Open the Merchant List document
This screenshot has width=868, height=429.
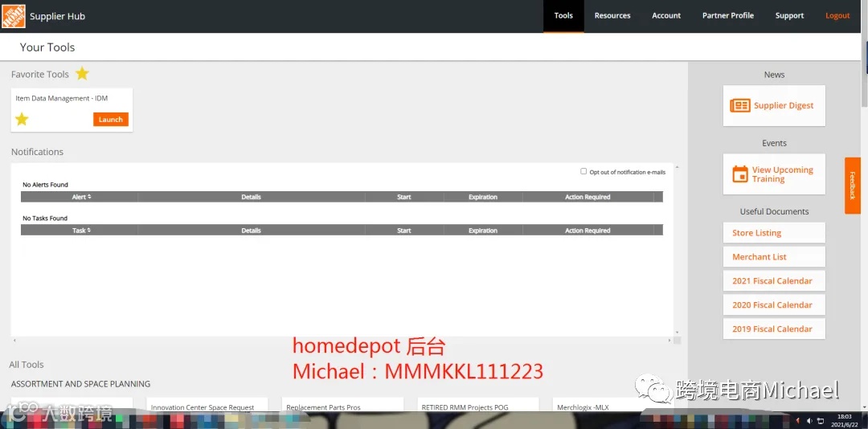[774, 257]
